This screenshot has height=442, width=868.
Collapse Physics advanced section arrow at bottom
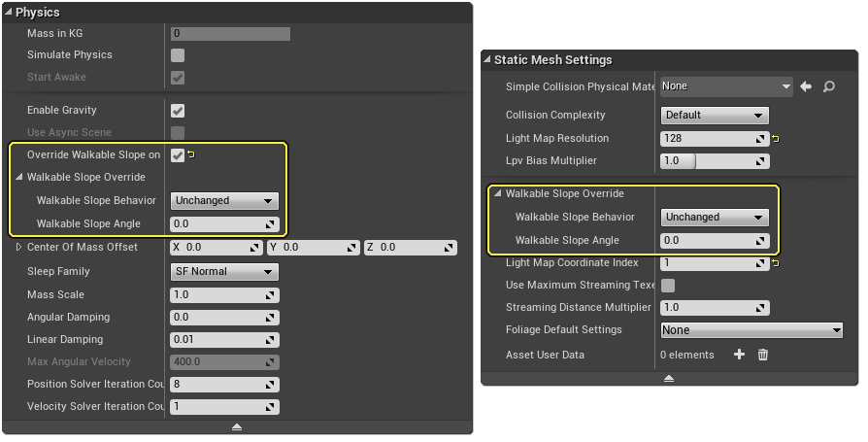click(237, 427)
